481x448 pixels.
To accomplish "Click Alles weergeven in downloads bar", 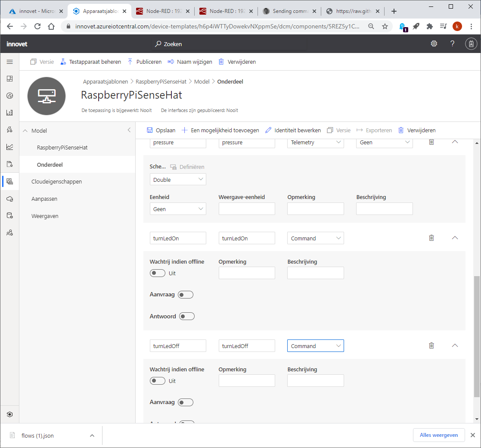I will pos(439,435).
